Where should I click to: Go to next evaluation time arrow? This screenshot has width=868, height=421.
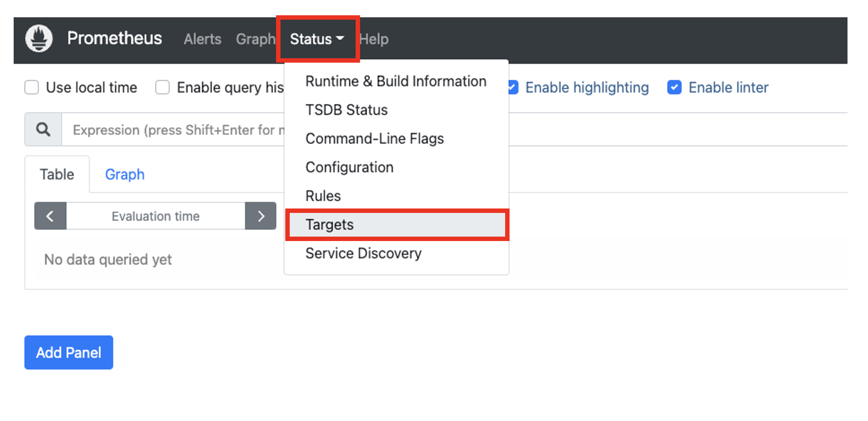(261, 216)
